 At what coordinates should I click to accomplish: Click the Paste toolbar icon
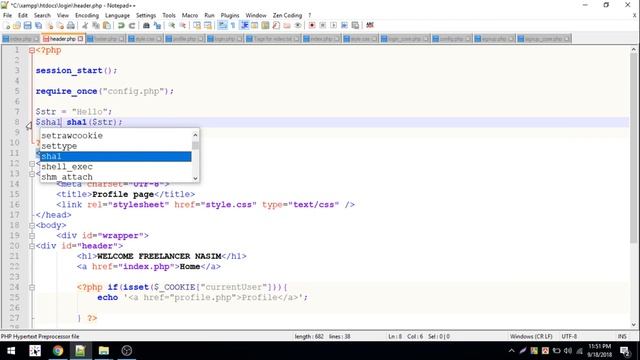pos(107,25)
